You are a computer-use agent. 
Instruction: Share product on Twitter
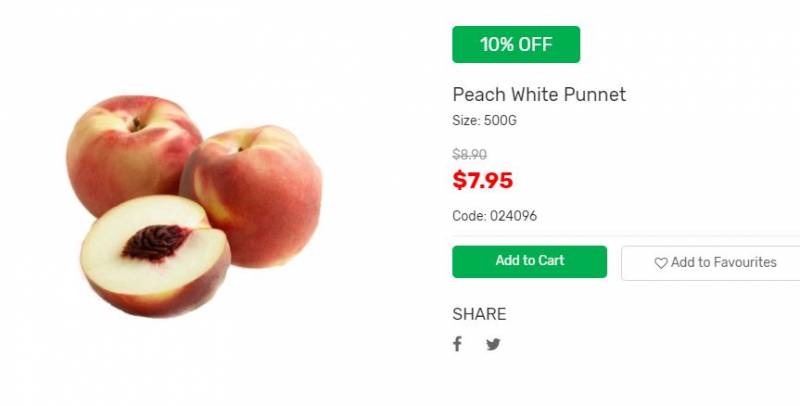(493, 344)
